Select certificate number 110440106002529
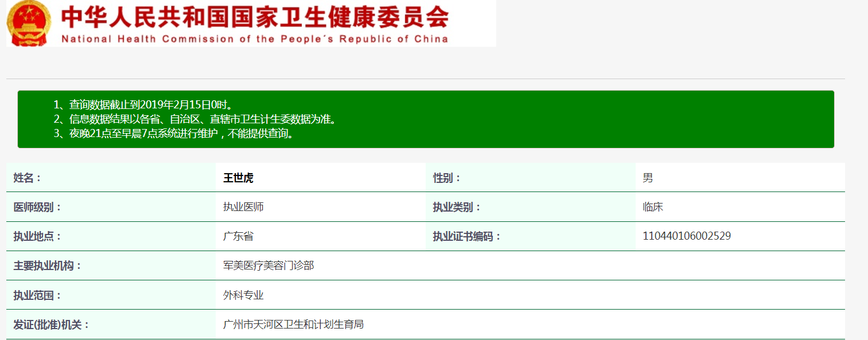 point(687,236)
